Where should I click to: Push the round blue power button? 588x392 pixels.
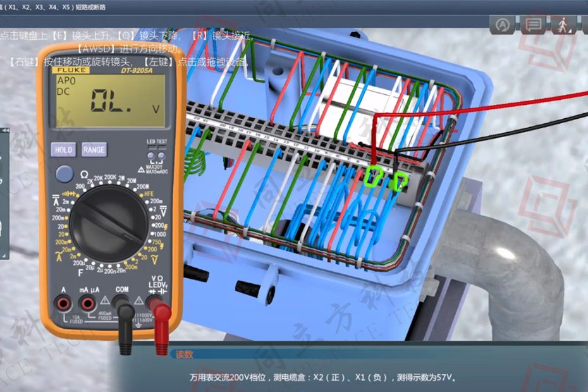[x=64, y=174]
